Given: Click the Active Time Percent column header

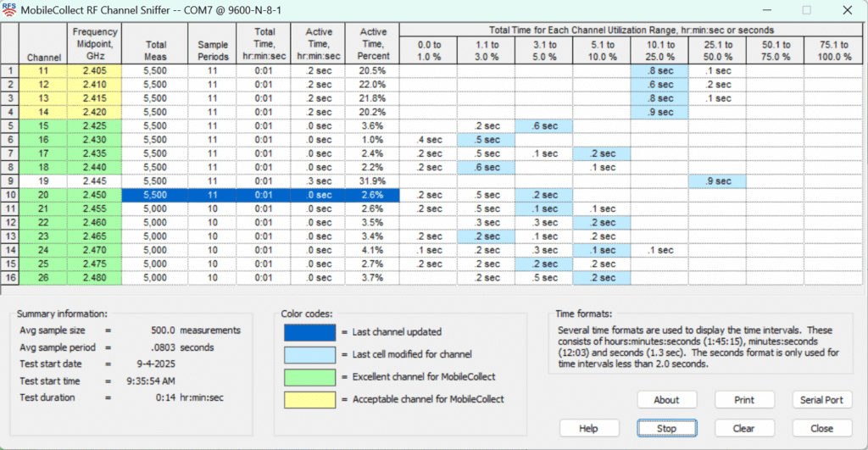Looking at the screenshot, I should (372, 44).
